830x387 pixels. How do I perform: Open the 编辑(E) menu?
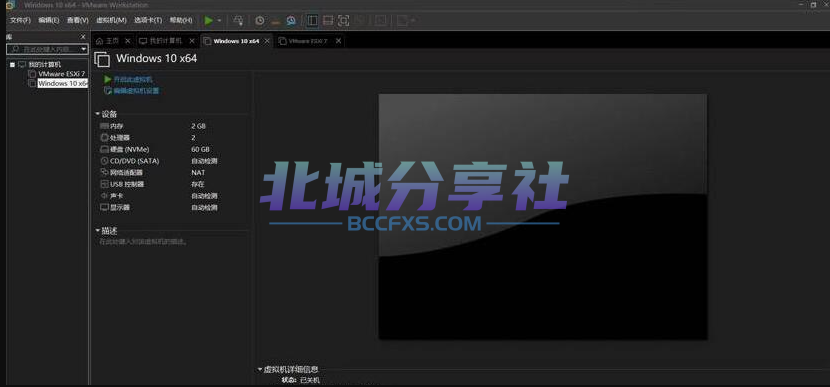coord(49,20)
